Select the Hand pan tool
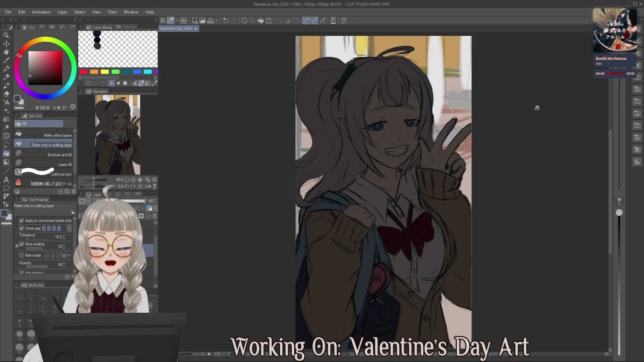The image size is (644, 362). coord(6,52)
